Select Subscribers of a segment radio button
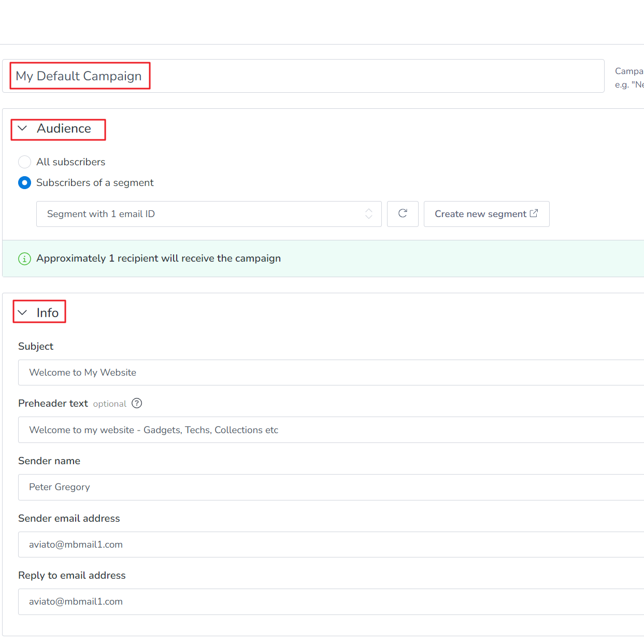Image resolution: width=644 pixels, height=644 pixels. click(24, 183)
